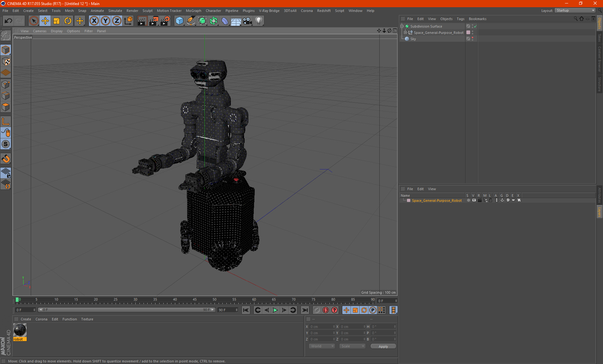Enable the Polygons mode in left sidebar
The width and height of the screenshot is (603, 364).
(6, 107)
